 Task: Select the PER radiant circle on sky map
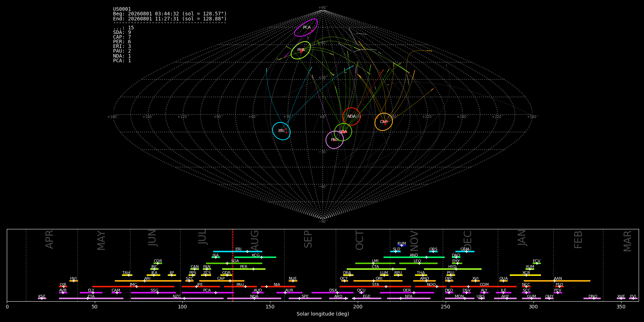tap(301, 50)
